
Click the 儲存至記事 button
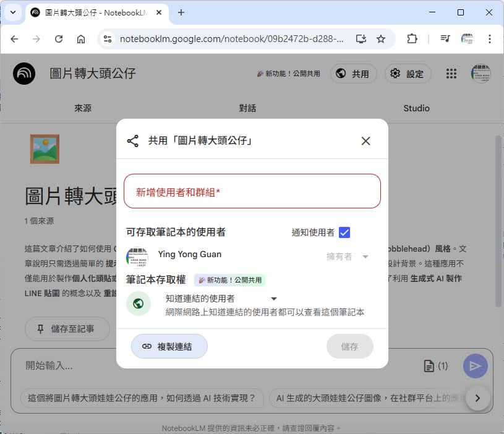click(x=67, y=329)
